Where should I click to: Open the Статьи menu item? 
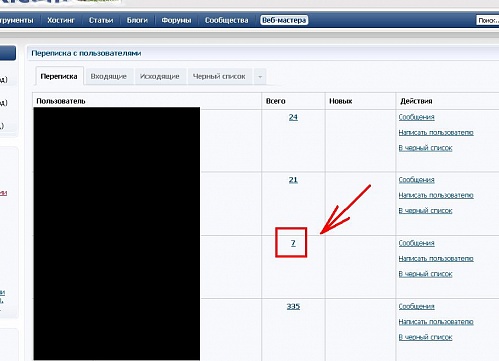[x=101, y=20]
